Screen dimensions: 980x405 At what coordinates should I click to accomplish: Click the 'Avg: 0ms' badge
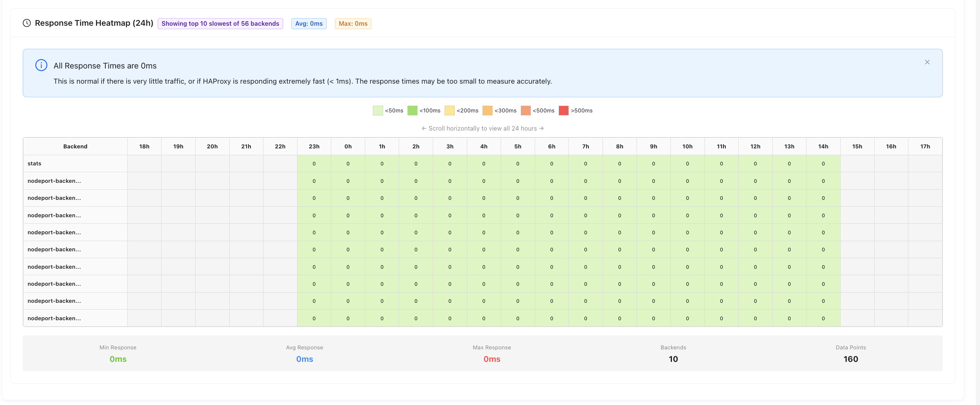[309, 23]
